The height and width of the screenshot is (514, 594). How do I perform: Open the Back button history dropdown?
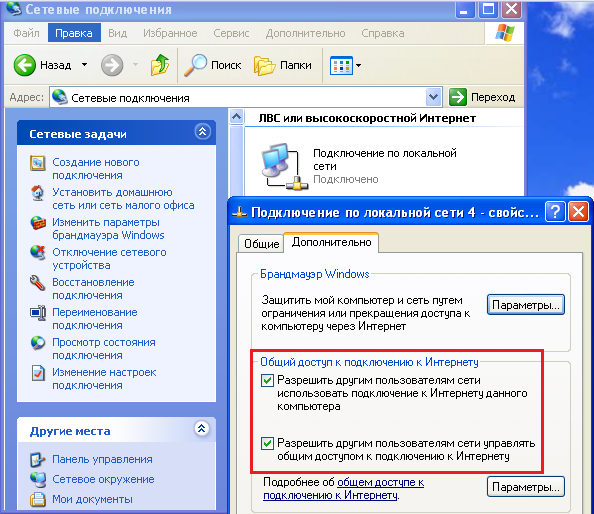pyautogui.click(x=84, y=65)
